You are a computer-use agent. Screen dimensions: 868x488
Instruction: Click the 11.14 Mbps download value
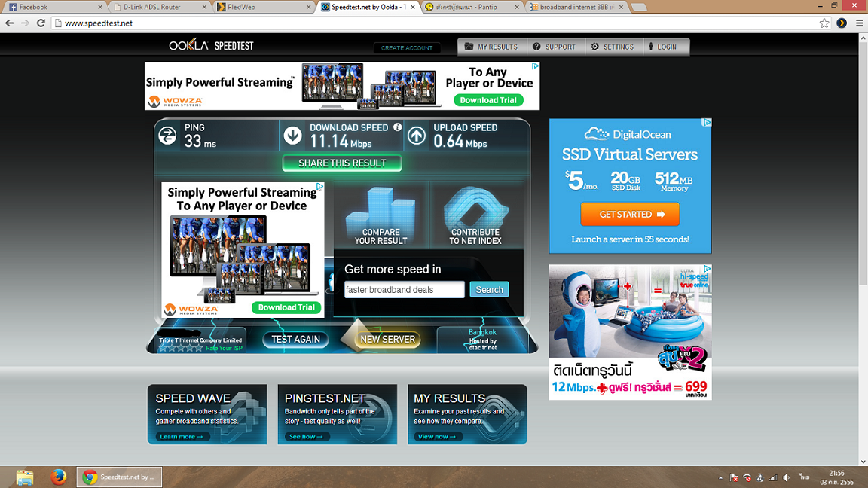pyautogui.click(x=341, y=142)
